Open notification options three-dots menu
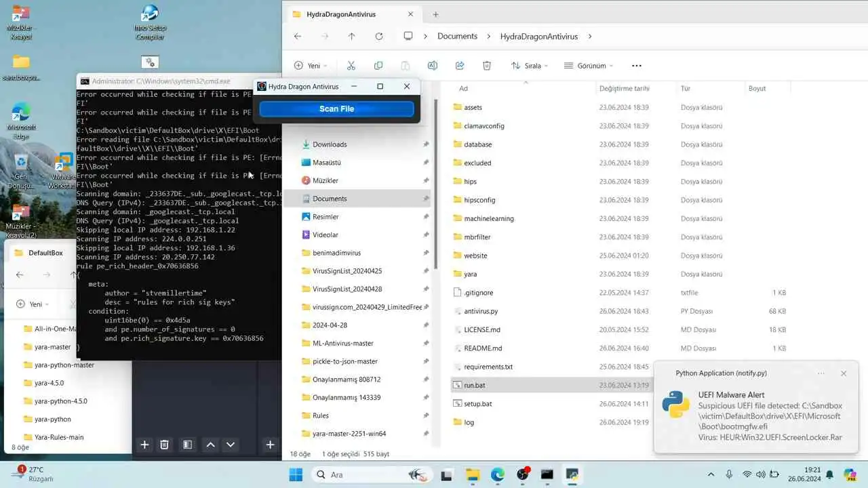The image size is (868, 488). [821, 373]
